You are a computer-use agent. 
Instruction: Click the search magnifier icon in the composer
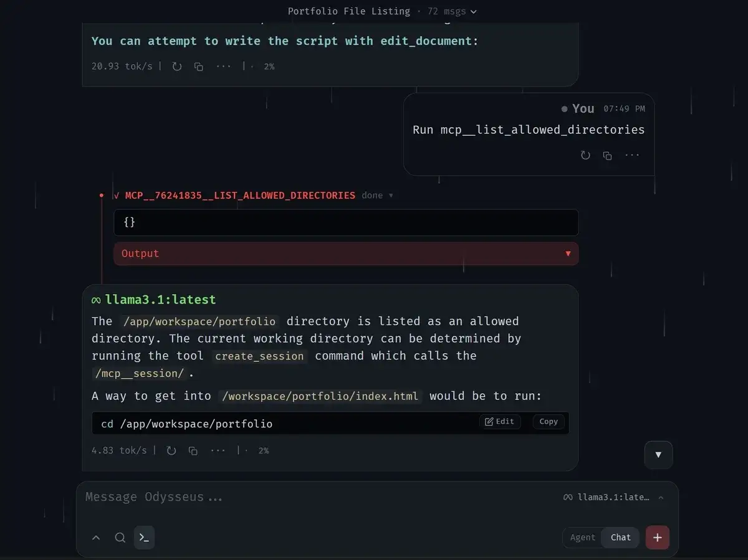(120, 538)
